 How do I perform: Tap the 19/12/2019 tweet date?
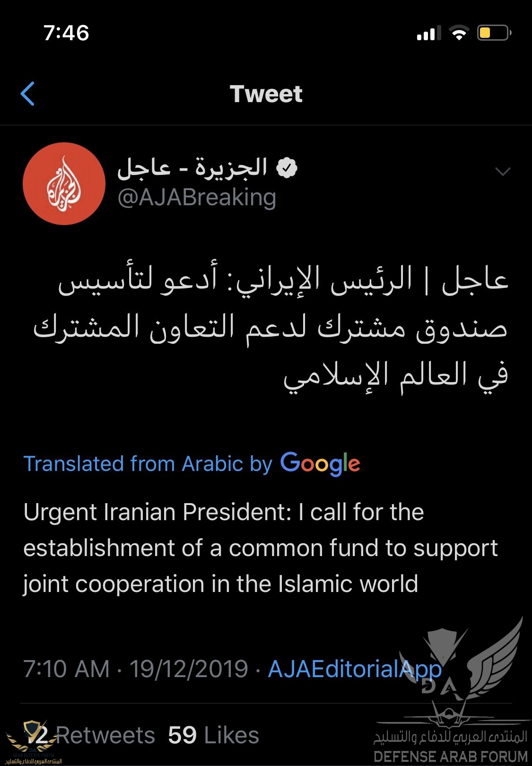click(x=189, y=669)
